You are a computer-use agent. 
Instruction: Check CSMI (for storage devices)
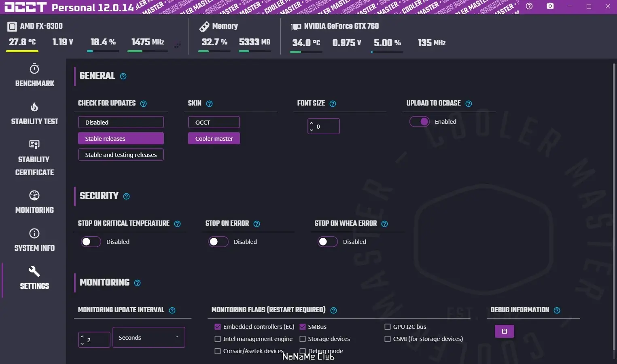point(388,339)
